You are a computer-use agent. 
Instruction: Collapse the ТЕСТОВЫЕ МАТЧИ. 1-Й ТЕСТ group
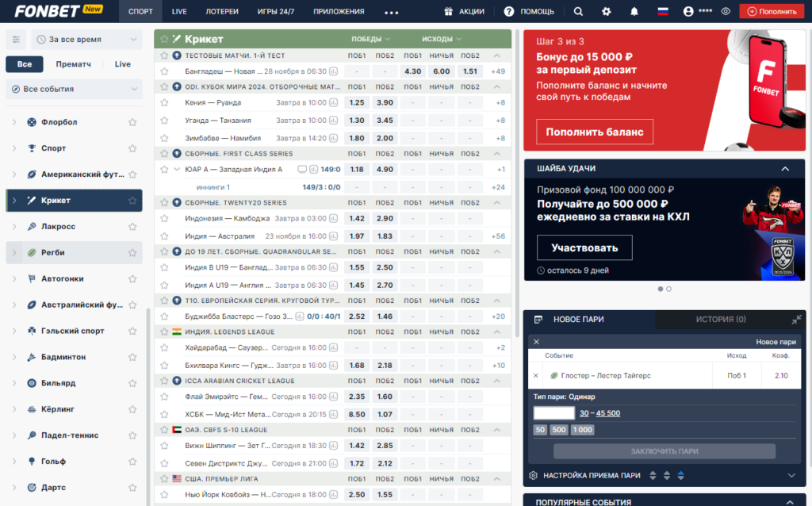496,56
